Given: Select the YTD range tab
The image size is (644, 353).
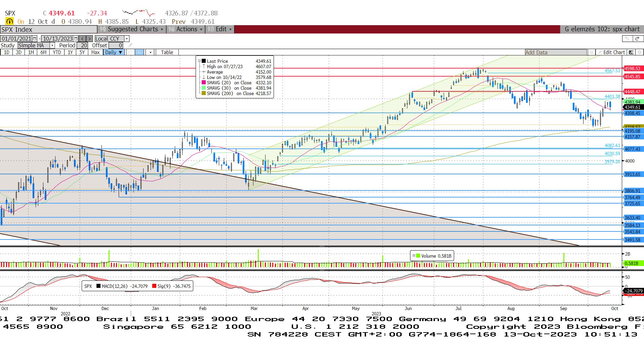Looking at the screenshot, I should [57, 52].
